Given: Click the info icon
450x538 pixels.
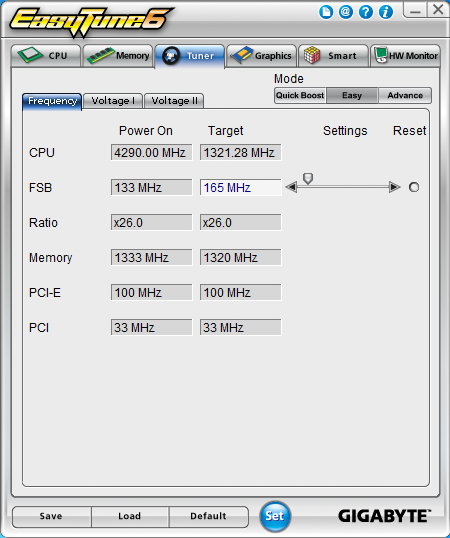Looking at the screenshot, I should click(x=386, y=12).
